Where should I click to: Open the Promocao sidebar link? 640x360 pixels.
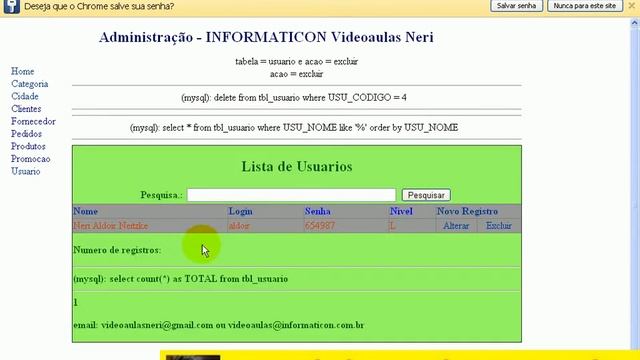(31, 159)
